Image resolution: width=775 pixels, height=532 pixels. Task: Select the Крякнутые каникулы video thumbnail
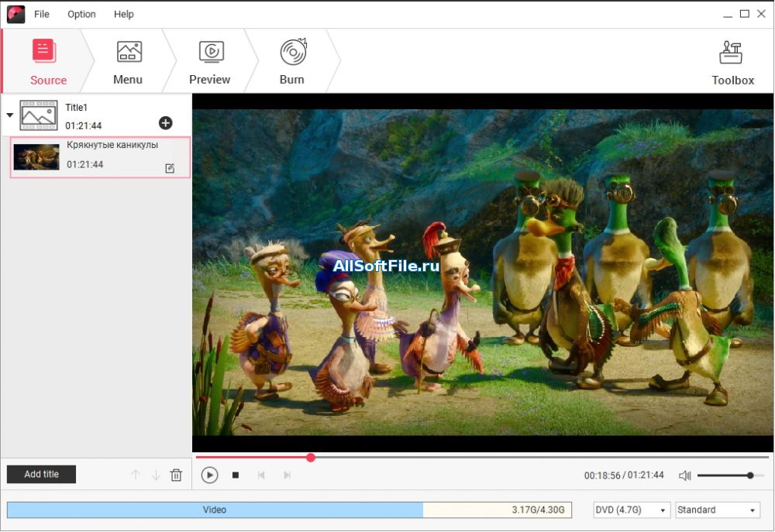click(36, 156)
